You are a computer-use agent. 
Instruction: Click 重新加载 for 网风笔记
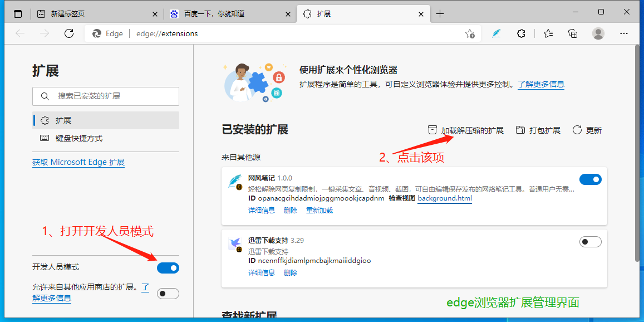(x=319, y=210)
